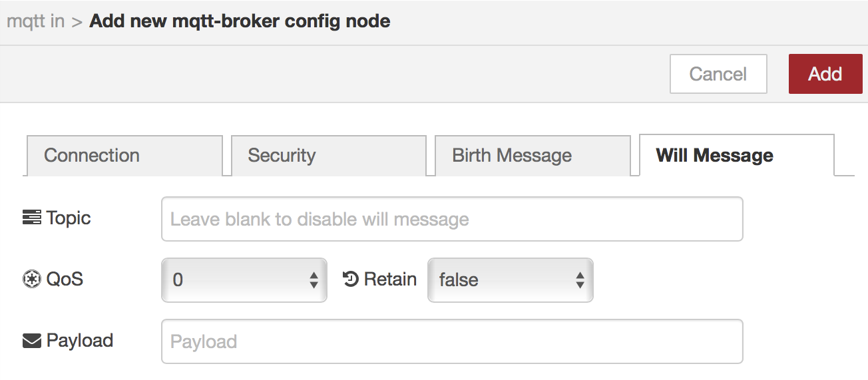Image resolution: width=868 pixels, height=380 pixels.
Task: Click the Topic field label
Action: [69, 218]
